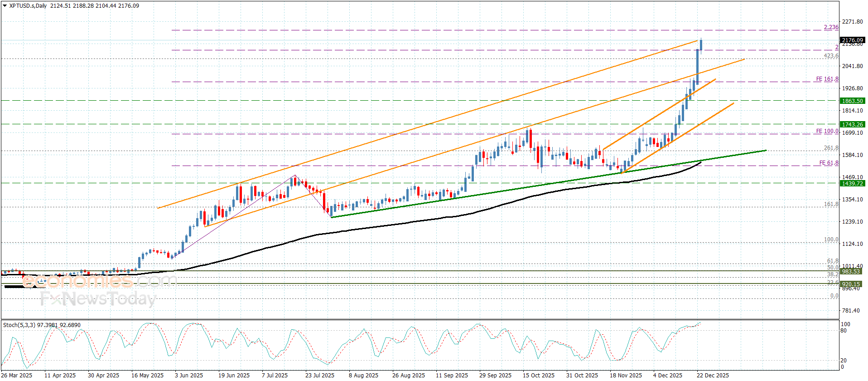
Task: Click the Stoch(5,3,3) indicator label
Action: pyautogui.click(x=19, y=325)
